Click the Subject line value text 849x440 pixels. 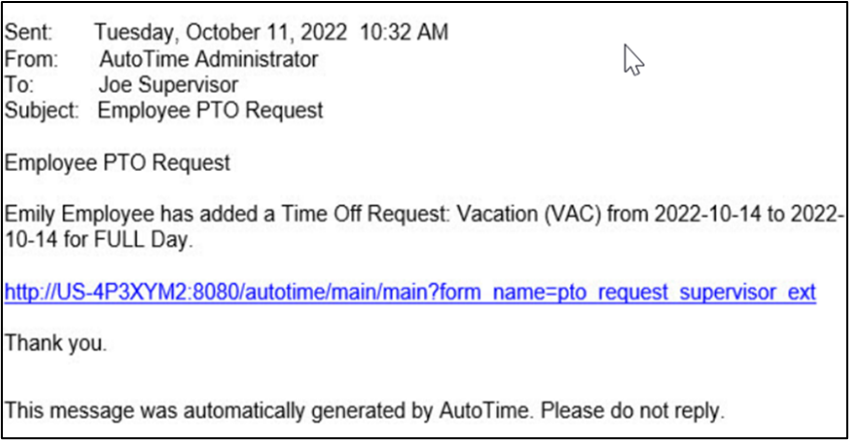(210, 111)
